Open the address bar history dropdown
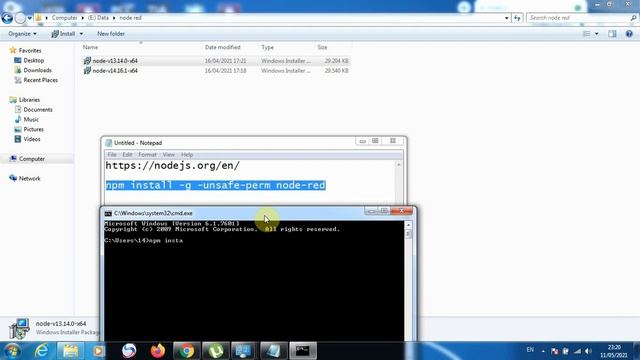The image size is (640, 360). pyautogui.click(x=507, y=18)
